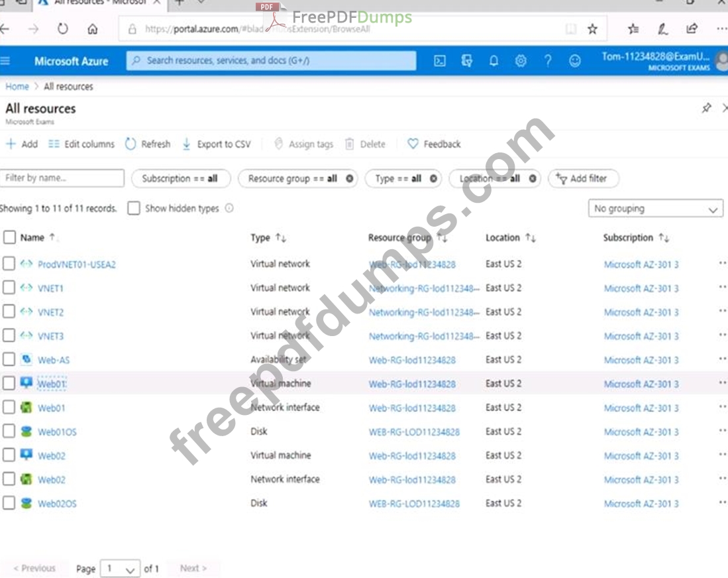
Task: Remove the Type filter with its X
Action: [433, 178]
